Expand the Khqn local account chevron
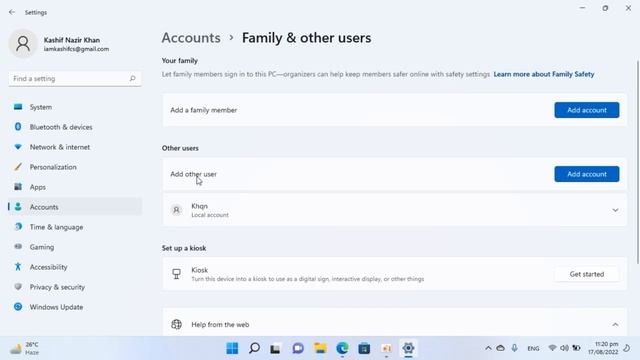The width and height of the screenshot is (640, 360). [x=615, y=210]
